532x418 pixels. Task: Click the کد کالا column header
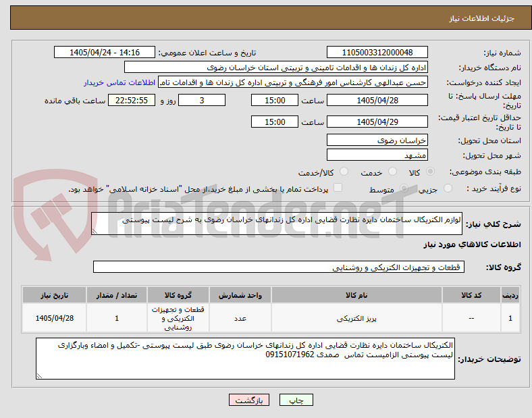pos(471,295)
